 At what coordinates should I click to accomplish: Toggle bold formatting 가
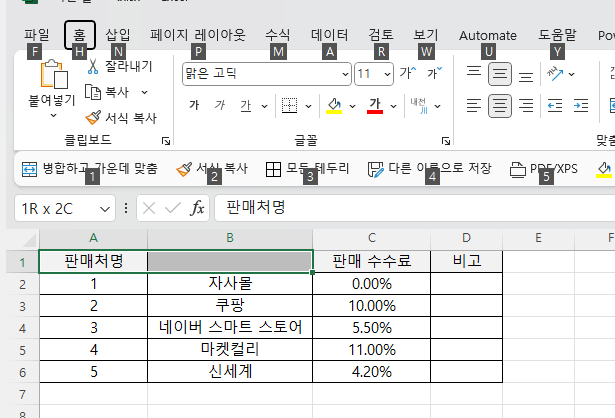pyautogui.click(x=194, y=105)
